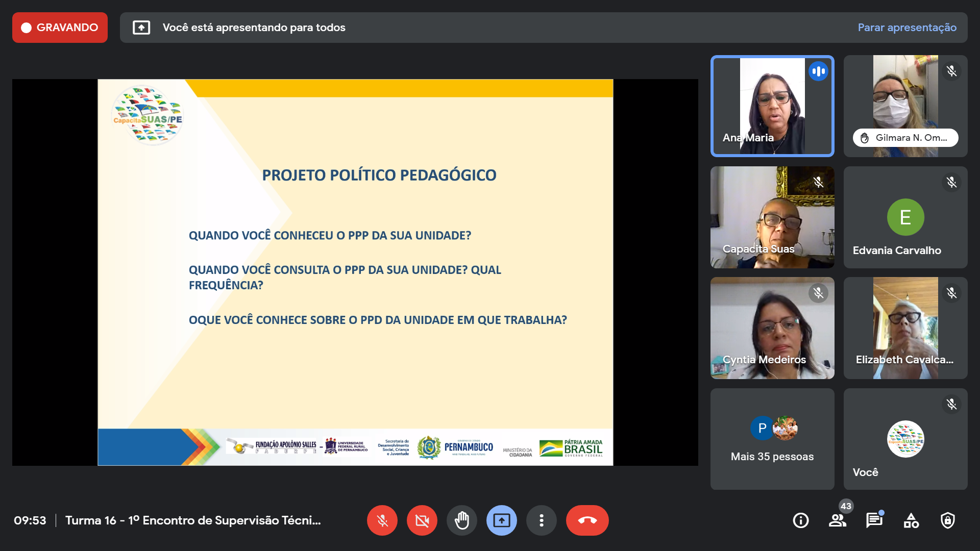980x551 pixels.
Task: Open the activities icon
Action: click(x=911, y=520)
